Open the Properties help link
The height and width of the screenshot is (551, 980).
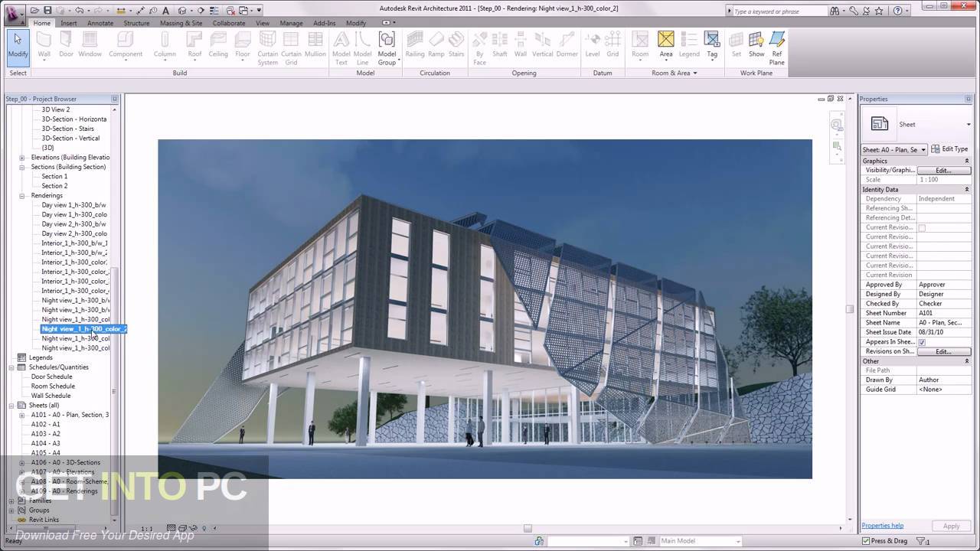tap(882, 526)
